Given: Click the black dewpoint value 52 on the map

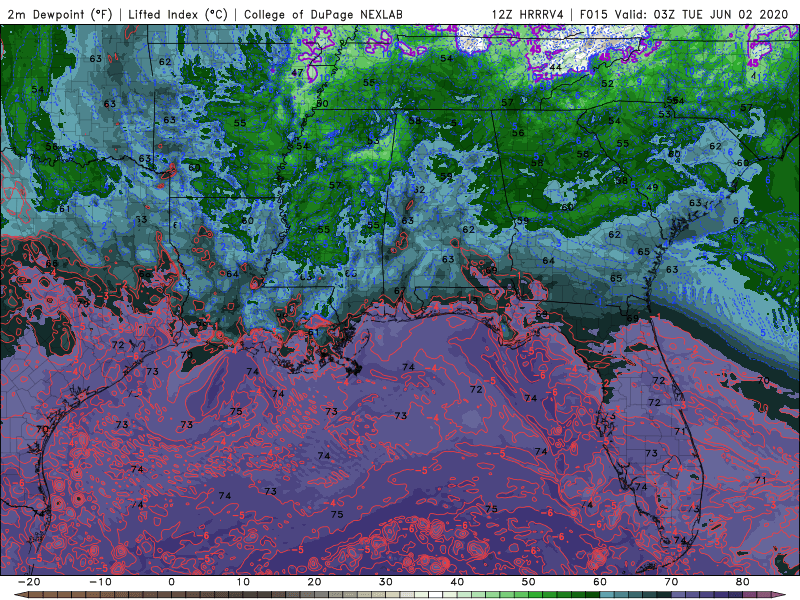Looking at the screenshot, I should pos(607,84).
